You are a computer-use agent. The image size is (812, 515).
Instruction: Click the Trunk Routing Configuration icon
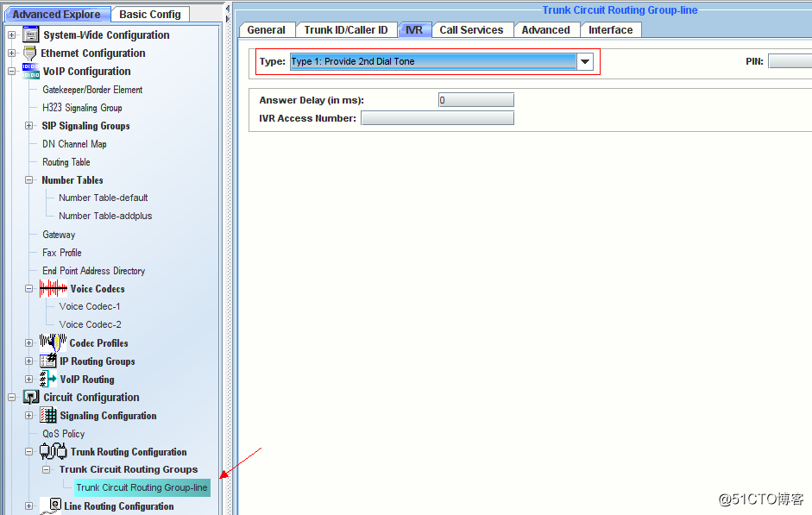[54, 451]
